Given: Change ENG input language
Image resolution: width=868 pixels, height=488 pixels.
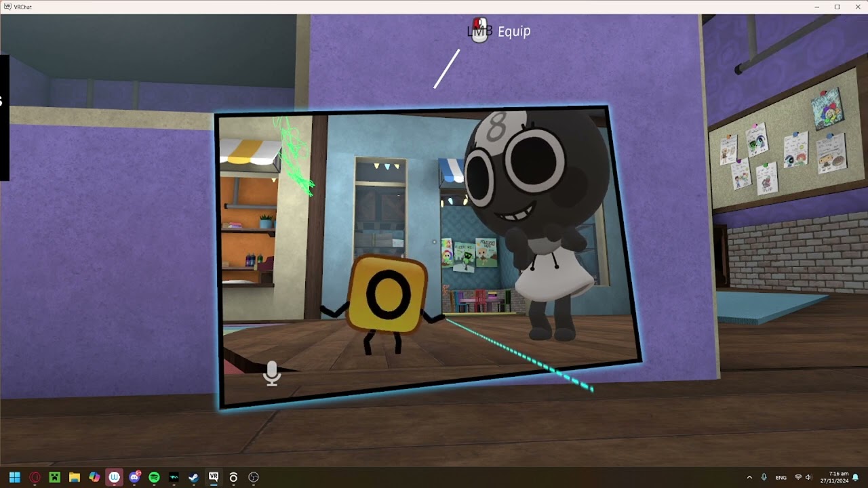Looking at the screenshot, I should tap(781, 477).
